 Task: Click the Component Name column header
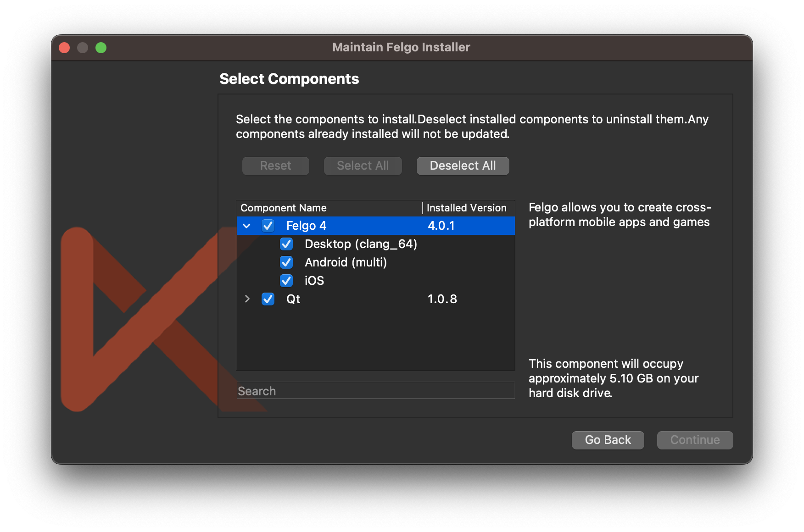[x=329, y=208]
